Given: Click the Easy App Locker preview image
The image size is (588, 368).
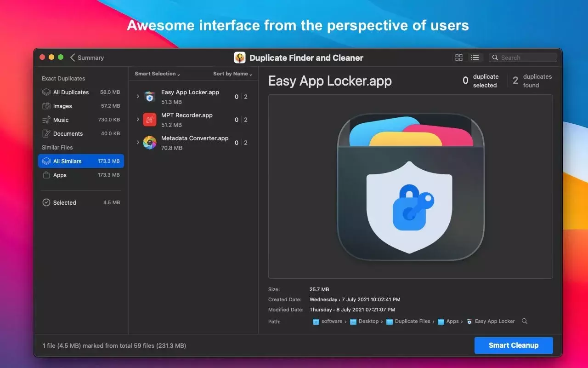Looking at the screenshot, I should [x=410, y=186].
